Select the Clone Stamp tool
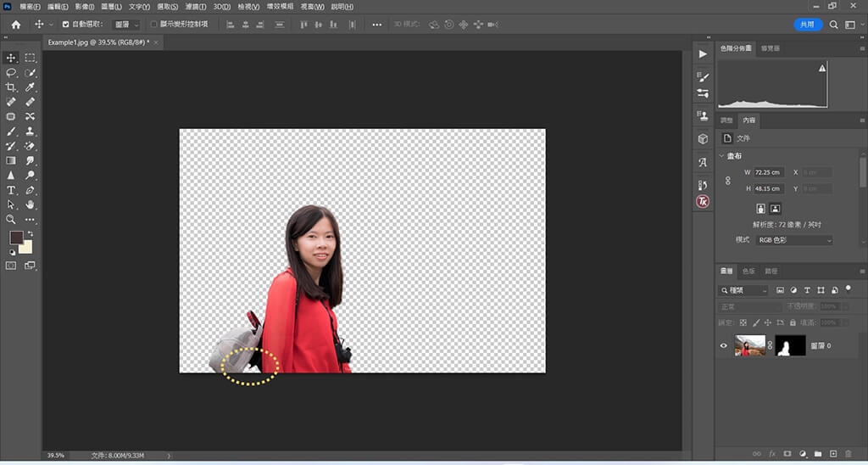The width and height of the screenshot is (868, 465). click(30, 132)
